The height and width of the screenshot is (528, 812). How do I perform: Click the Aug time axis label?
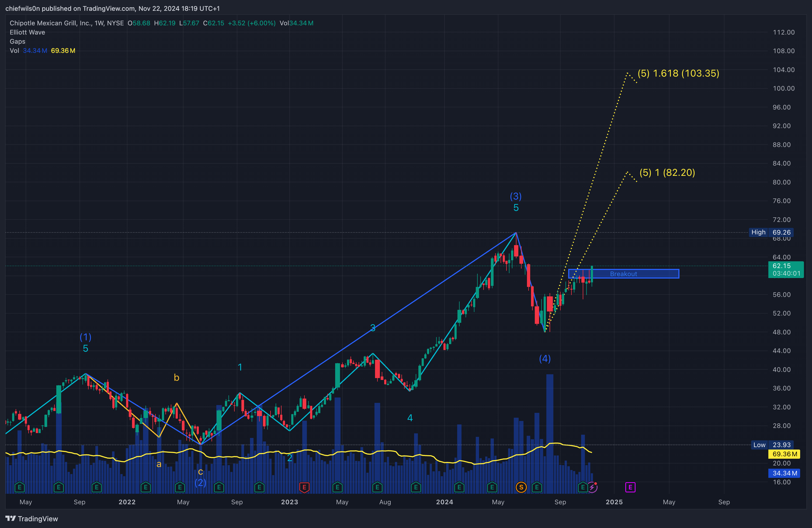tap(385, 502)
